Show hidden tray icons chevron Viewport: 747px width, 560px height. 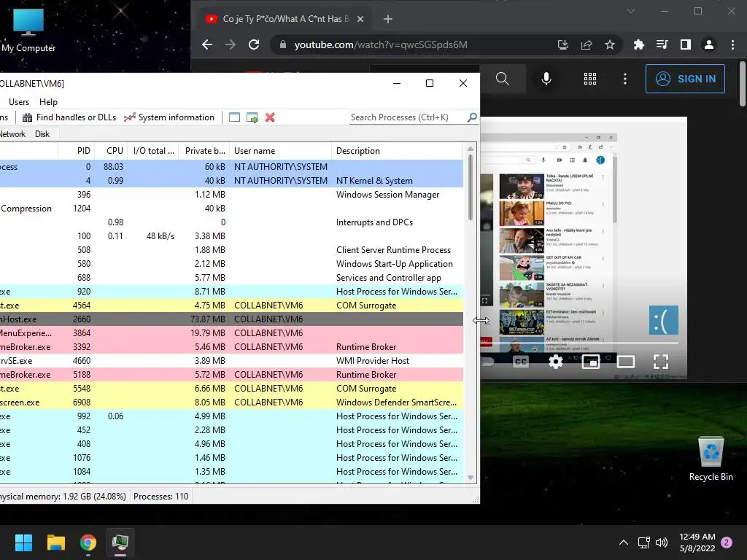coord(623,542)
